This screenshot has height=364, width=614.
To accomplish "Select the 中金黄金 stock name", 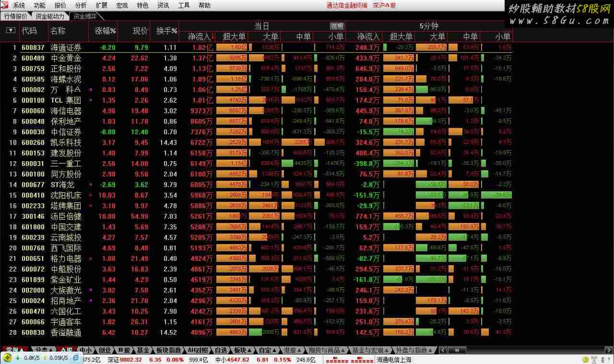I will coord(66,58).
